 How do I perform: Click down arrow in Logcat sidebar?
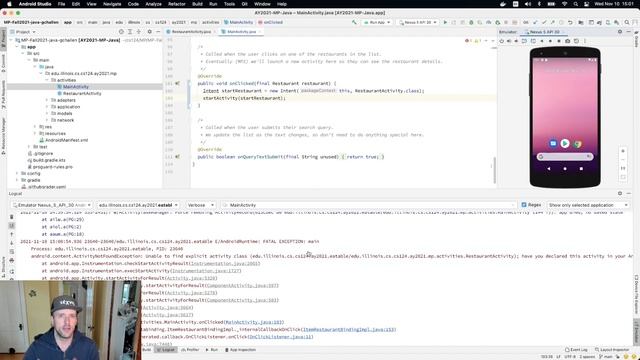(11, 243)
